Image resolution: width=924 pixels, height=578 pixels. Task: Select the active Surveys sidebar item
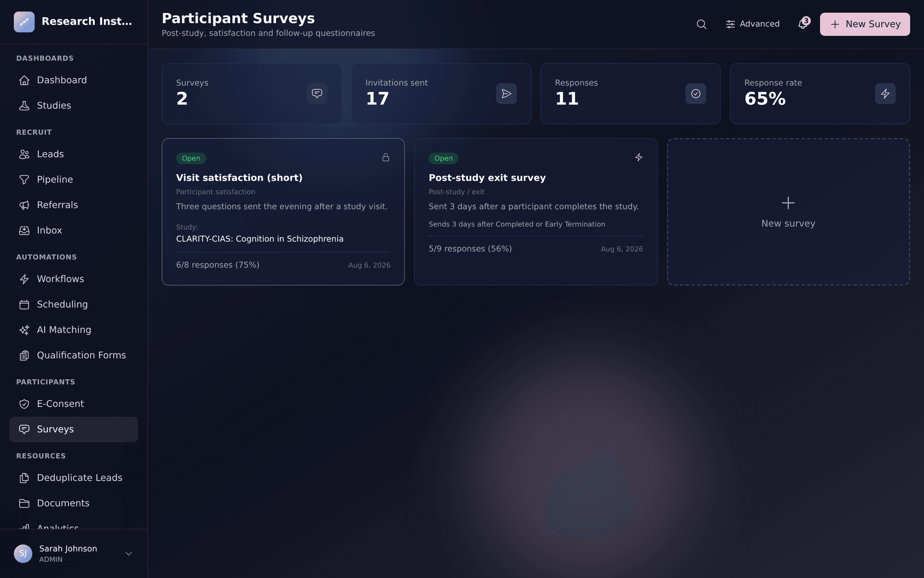74,429
